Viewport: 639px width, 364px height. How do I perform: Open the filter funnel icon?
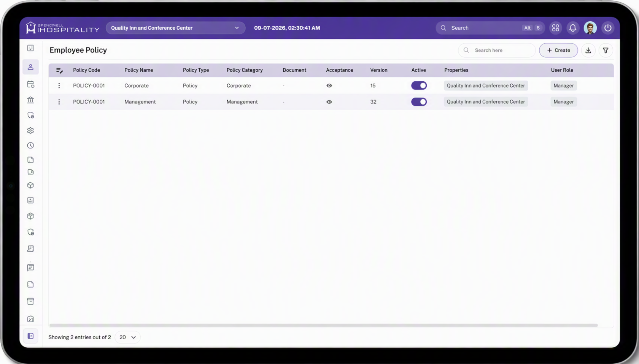pos(606,50)
